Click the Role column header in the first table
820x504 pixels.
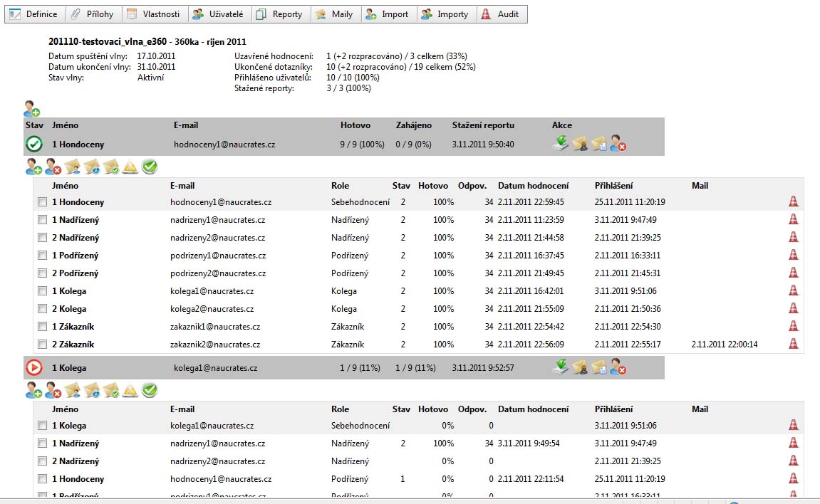pos(340,186)
